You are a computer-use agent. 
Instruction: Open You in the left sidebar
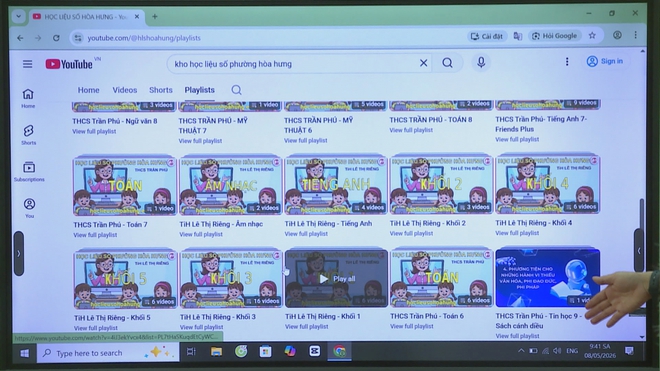[x=29, y=208]
